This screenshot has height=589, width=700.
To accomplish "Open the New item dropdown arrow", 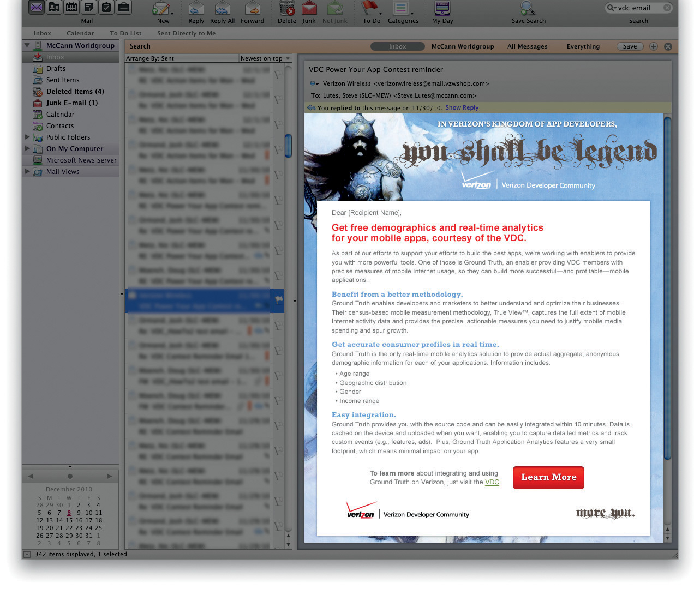I will pos(172,13).
